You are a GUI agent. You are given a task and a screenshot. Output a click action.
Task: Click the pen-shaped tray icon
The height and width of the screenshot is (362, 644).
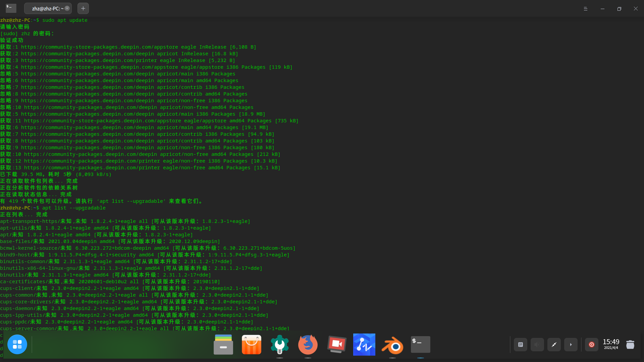click(554, 345)
